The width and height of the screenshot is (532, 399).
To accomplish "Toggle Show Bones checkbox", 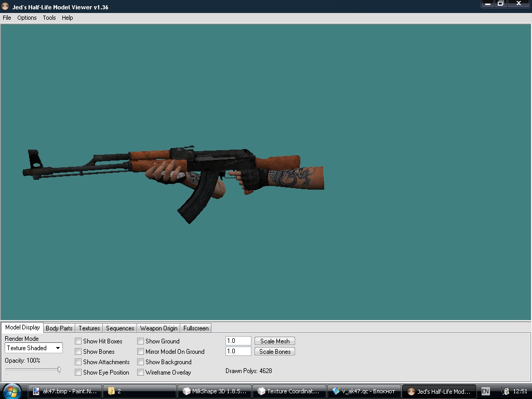I will click(x=78, y=352).
